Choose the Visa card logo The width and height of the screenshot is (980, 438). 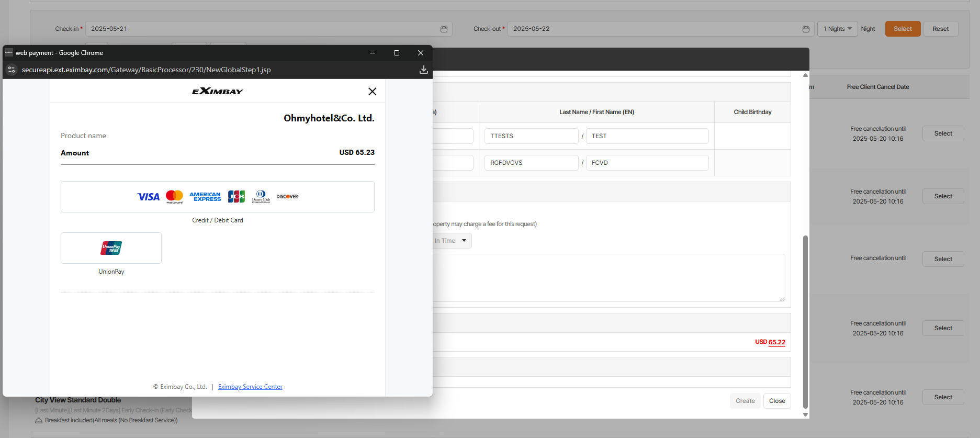[x=149, y=197]
